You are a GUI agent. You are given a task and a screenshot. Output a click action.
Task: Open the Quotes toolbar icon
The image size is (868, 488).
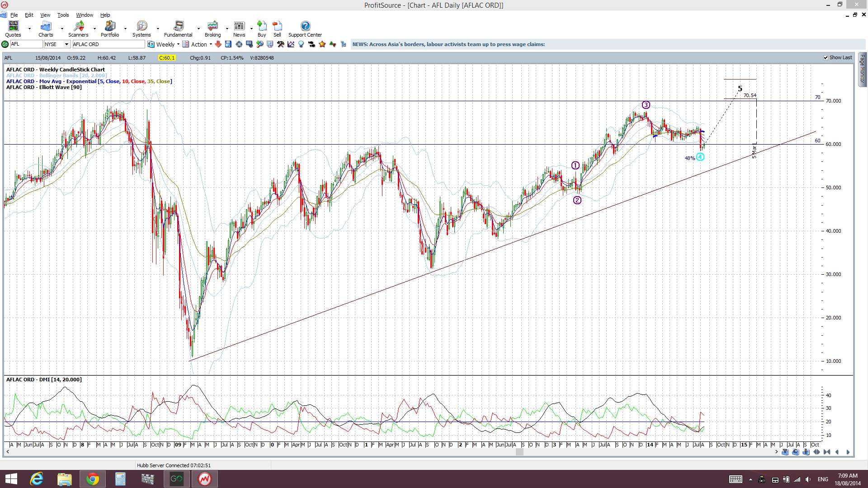tap(13, 28)
